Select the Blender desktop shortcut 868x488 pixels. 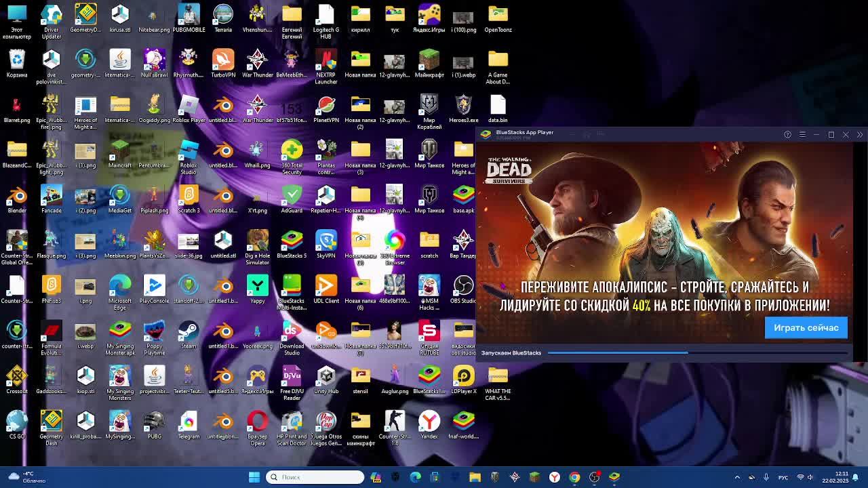(x=17, y=199)
